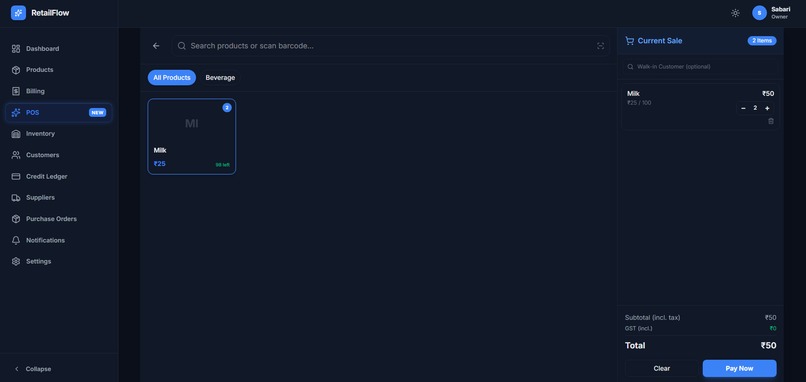
Task: Select POS in the sidebar
Action: coord(59,113)
